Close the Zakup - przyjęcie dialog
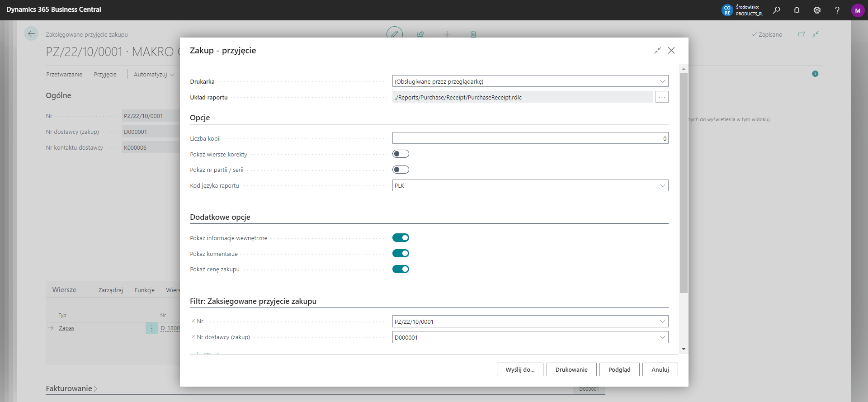Viewport: 868px width, 402px height. (671, 51)
